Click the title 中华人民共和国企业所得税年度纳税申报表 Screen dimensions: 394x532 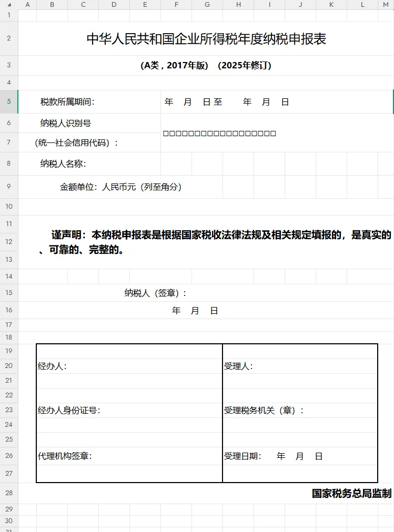coord(206,39)
